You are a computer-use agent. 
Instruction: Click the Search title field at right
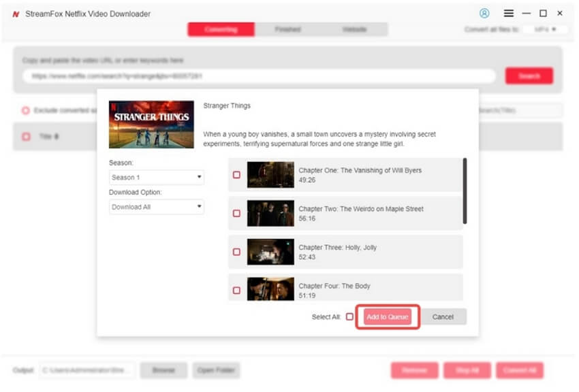pyautogui.click(x=520, y=110)
